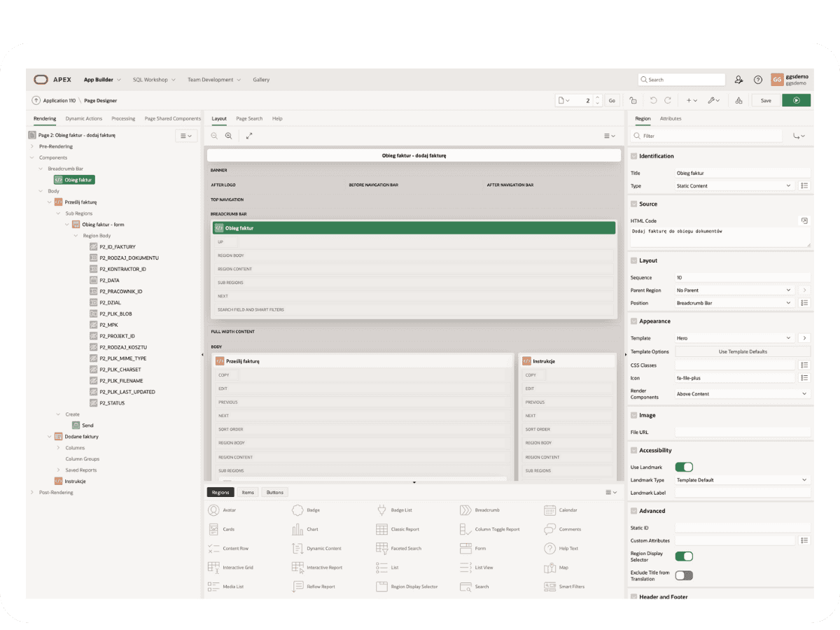Click the Save button
This screenshot has height=630, width=840.
click(x=766, y=101)
